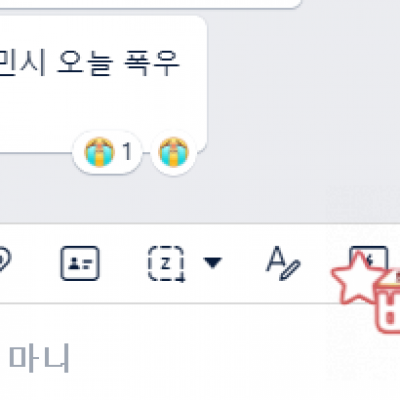Click the reaction count number 1
This screenshot has height=400, width=400.
tap(127, 152)
